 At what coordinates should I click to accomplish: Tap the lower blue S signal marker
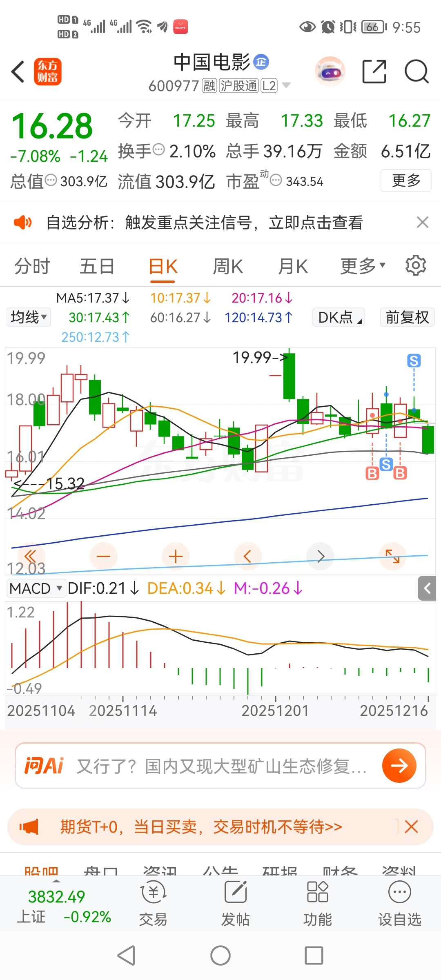[x=386, y=464]
